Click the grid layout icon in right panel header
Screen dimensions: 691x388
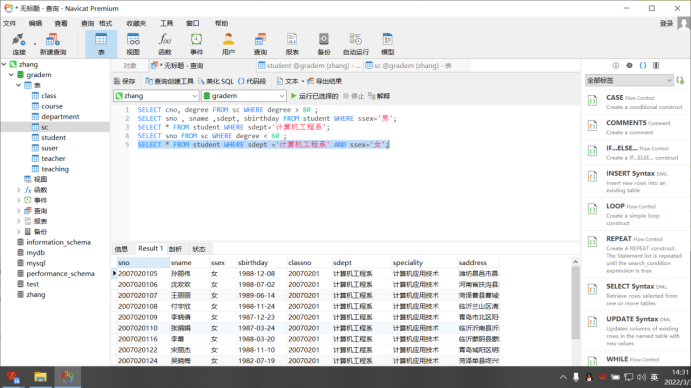(656, 66)
